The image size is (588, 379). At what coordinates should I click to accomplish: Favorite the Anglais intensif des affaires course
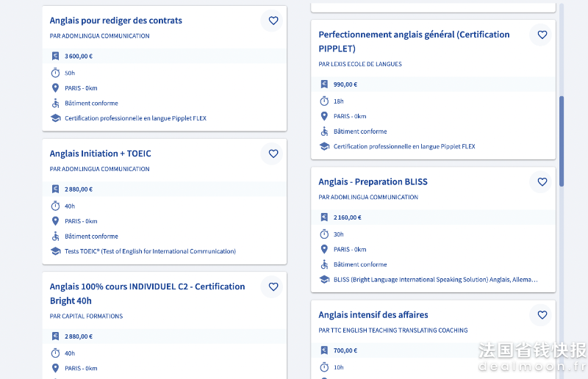tap(542, 315)
